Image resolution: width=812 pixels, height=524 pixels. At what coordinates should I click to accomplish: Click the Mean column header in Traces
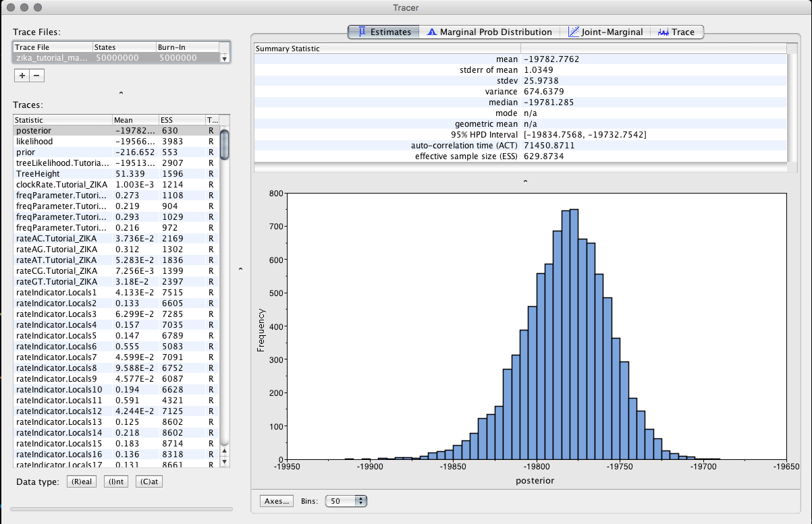[x=136, y=120]
